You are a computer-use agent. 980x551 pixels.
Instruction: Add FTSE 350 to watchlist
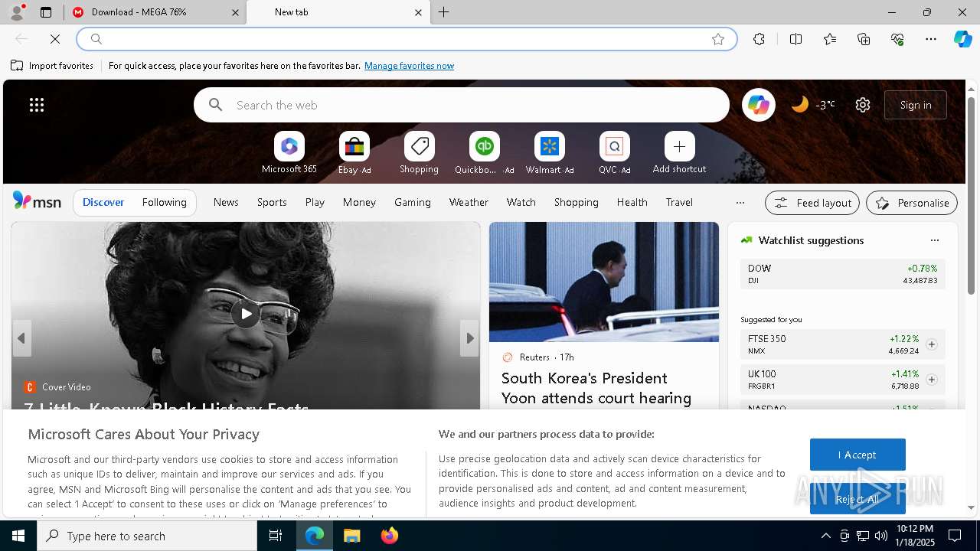[x=931, y=344]
